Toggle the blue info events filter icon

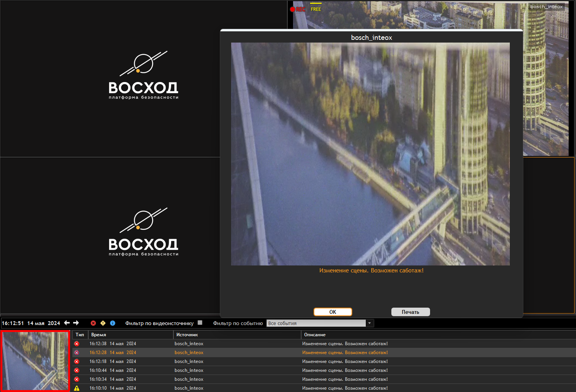click(113, 323)
